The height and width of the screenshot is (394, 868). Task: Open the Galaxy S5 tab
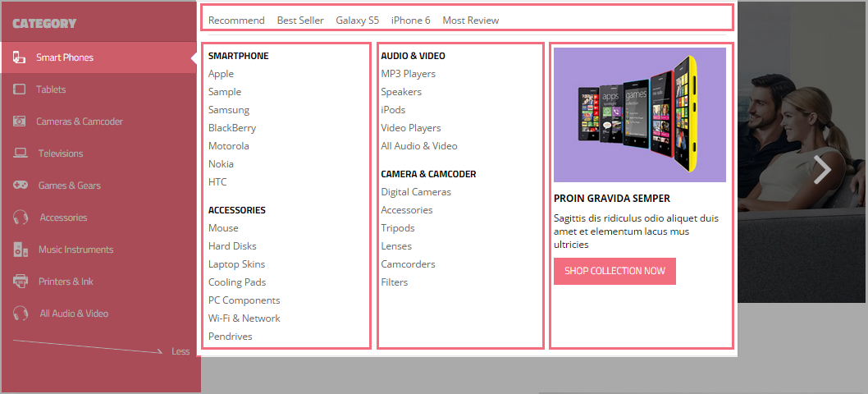tap(358, 21)
